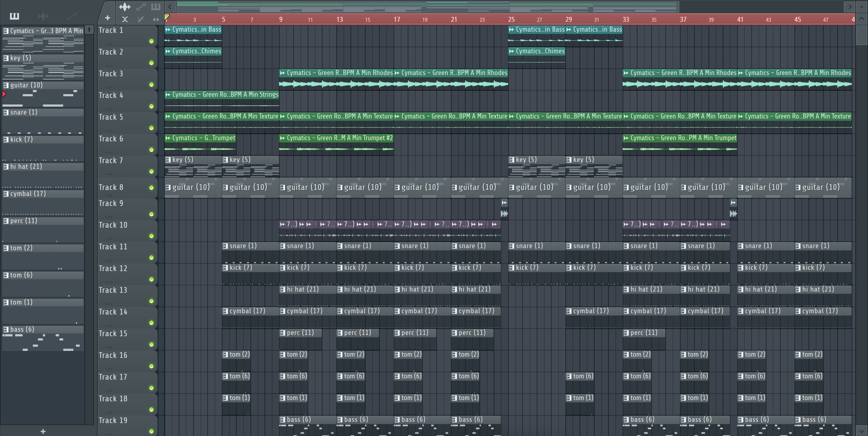
Task: Click the picker panel scroll handle button
Action: pyautogui.click(x=89, y=30)
